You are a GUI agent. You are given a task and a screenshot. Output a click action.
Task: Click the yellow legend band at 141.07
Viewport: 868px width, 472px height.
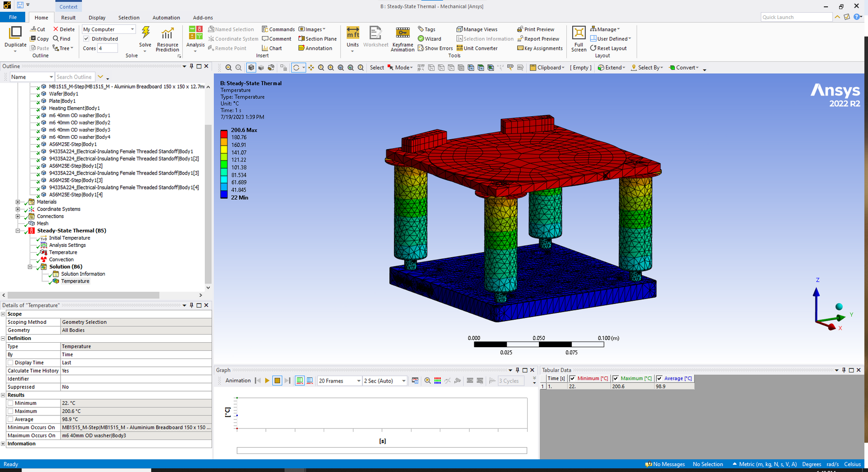pyautogui.click(x=224, y=149)
